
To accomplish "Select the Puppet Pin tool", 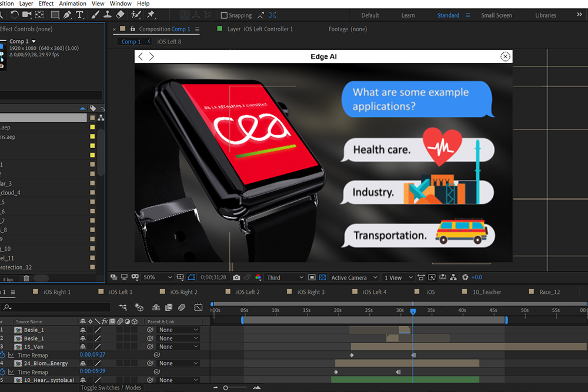I will (151, 15).
